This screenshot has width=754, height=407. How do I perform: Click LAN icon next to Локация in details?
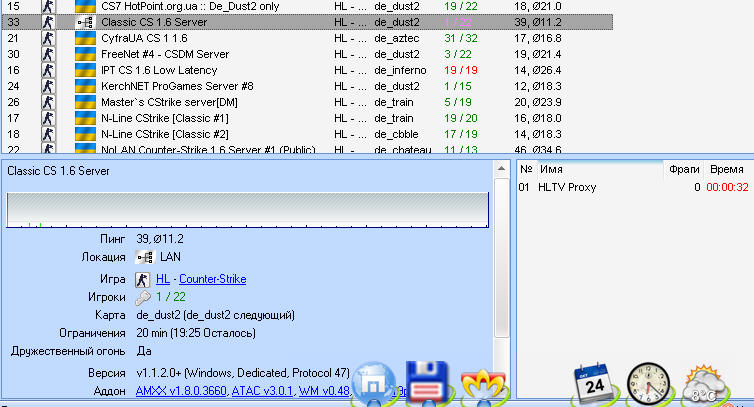click(144, 257)
